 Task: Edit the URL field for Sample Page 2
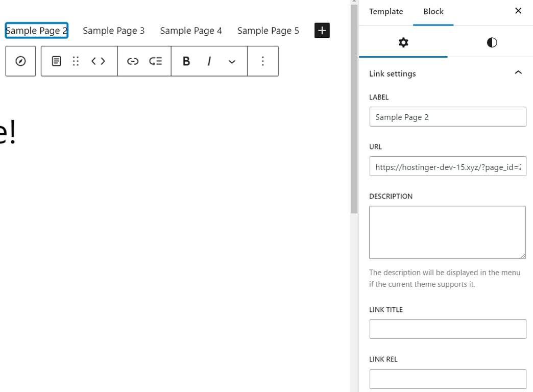point(447,166)
